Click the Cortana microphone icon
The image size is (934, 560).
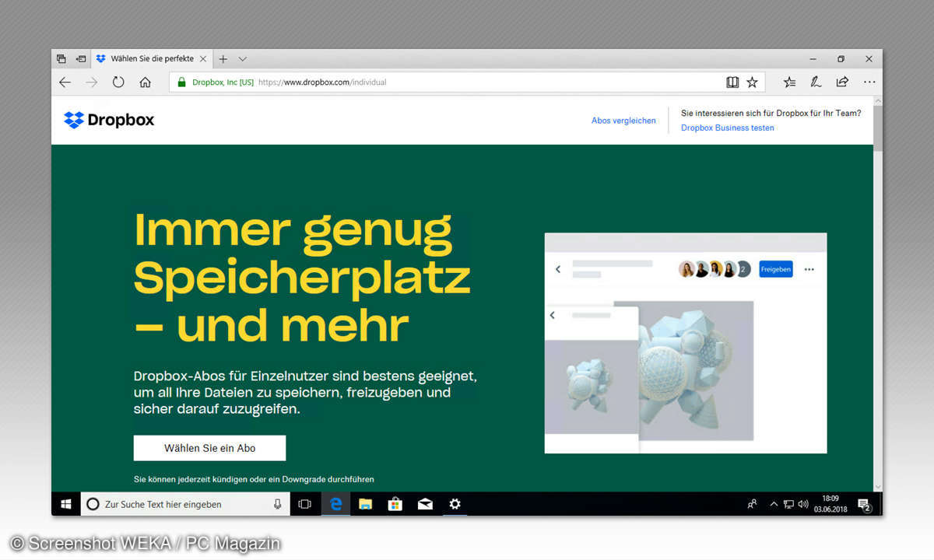coord(278,504)
